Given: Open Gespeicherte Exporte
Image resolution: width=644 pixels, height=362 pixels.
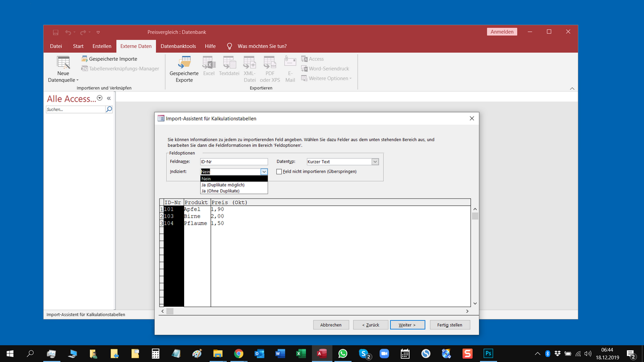Looking at the screenshot, I should coord(184,69).
